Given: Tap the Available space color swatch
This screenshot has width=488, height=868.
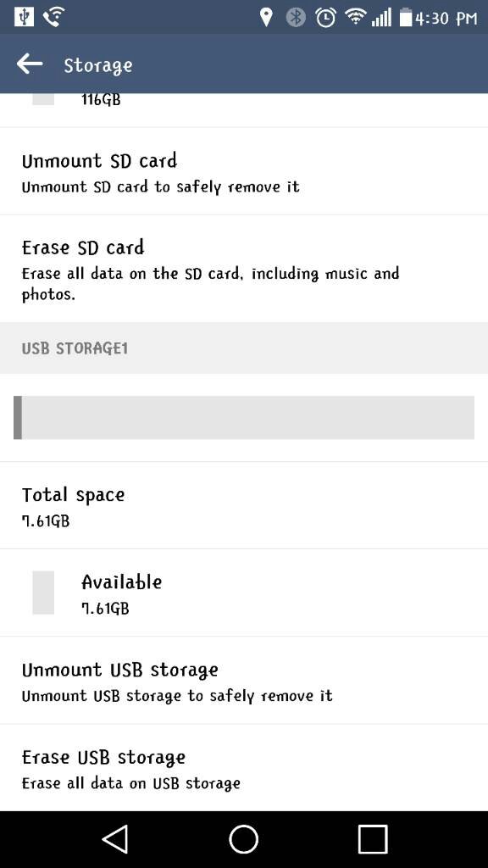Looking at the screenshot, I should tap(43, 593).
